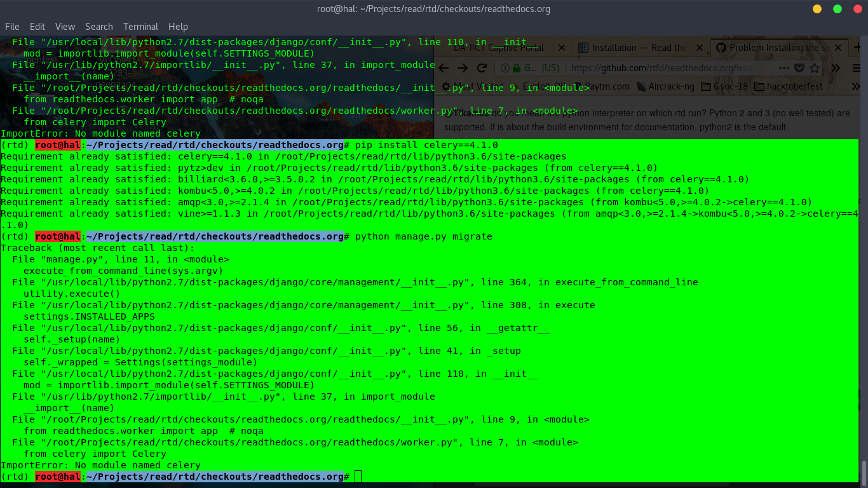Expand the bookmarks overflow chevron
The height and width of the screenshot is (488, 868).
click(x=855, y=86)
